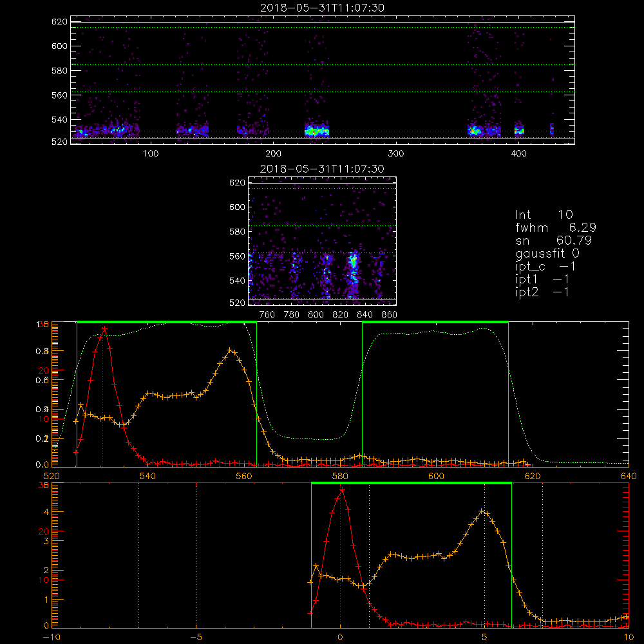Click the orange y-axis label 3 on the bottom plot

click(46, 542)
